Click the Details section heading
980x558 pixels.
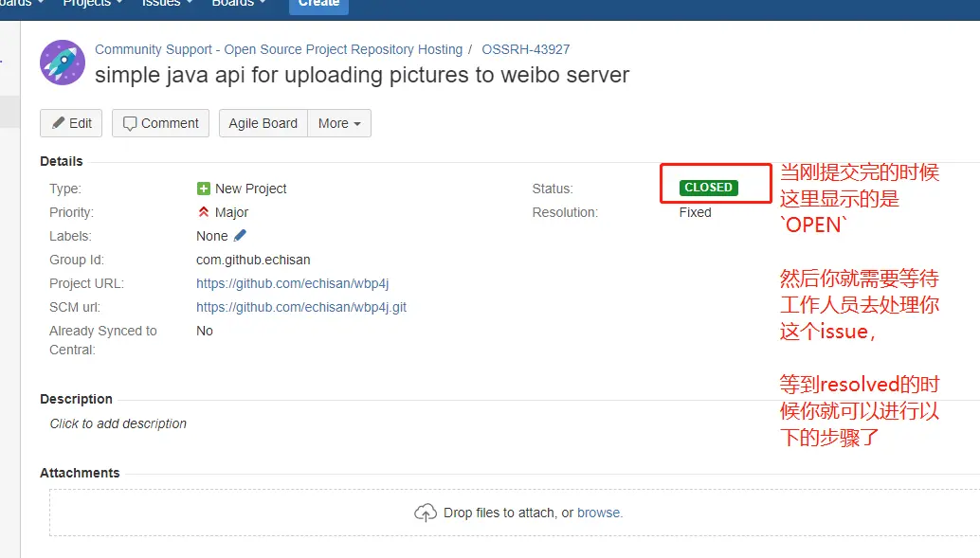(62, 161)
